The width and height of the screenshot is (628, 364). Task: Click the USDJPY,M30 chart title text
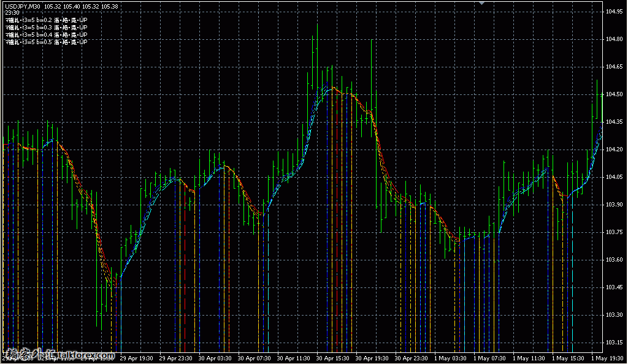click(x=23, y=6)
